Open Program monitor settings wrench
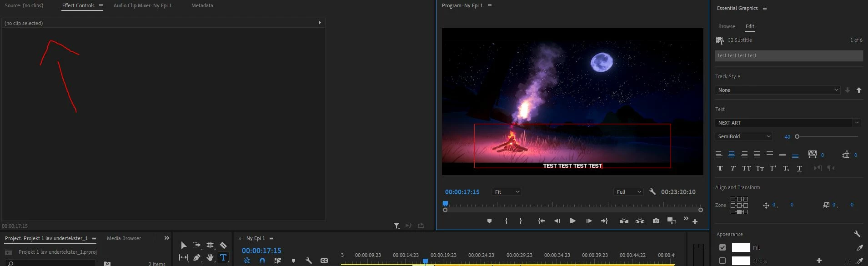This screenshot has width=868, height=266. point(652,192)
